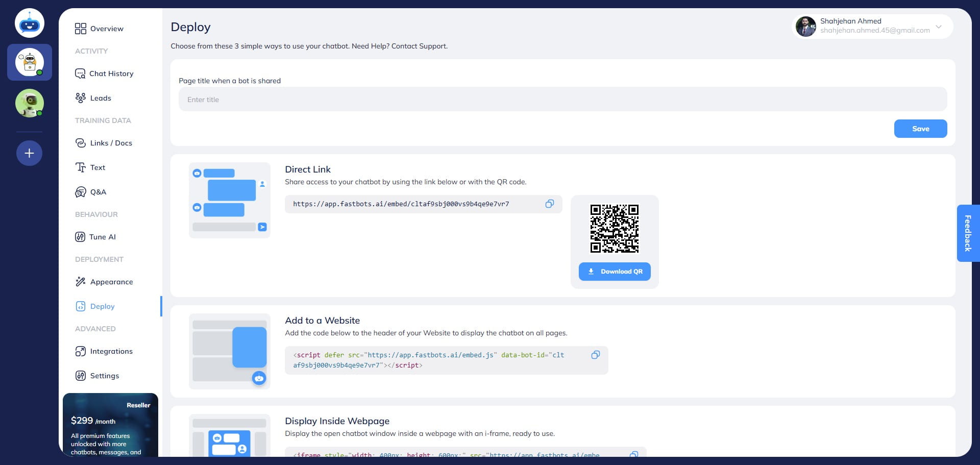Copy the direct link URL

[x=549, y=204]
